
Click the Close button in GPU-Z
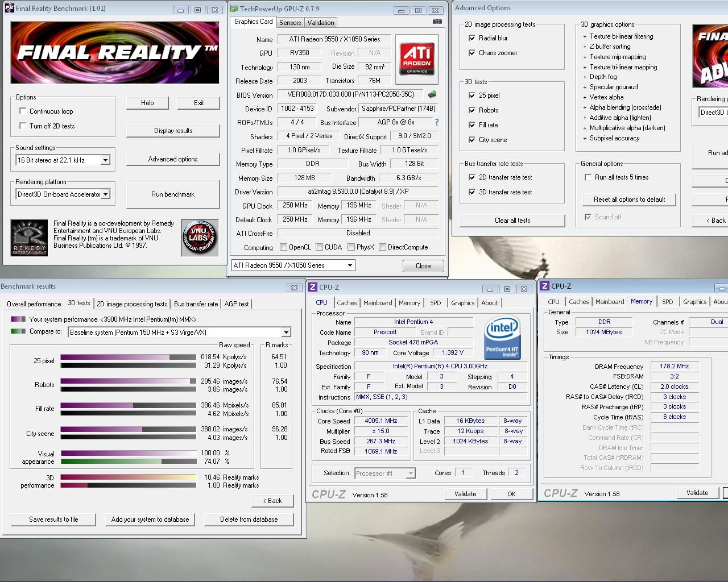coord(423,266)
